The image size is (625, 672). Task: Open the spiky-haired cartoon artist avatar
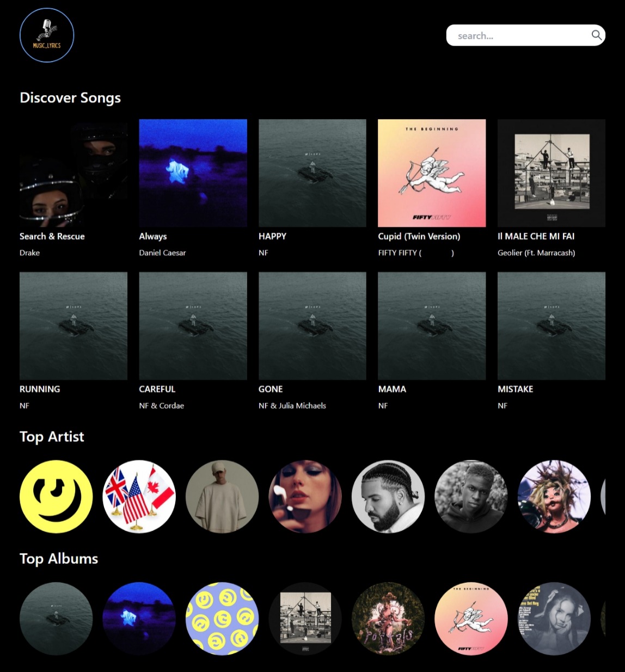pyautogui.click(x=554, y=497)
